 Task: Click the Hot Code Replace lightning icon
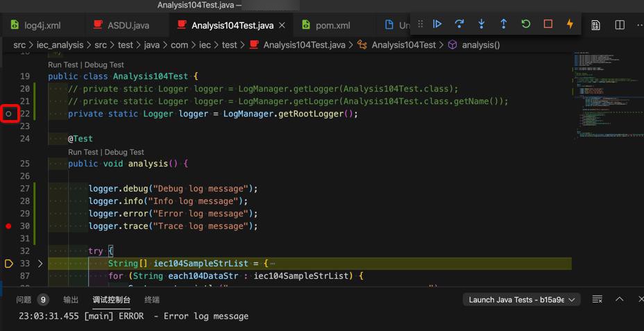pyautogui.click(x=570, y=24)
